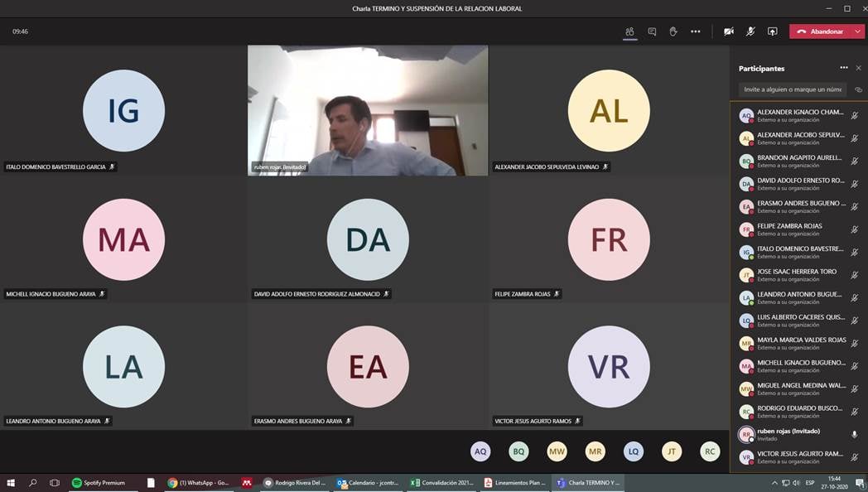Image resolution: width=868 pixels, height=492 pixels.
Task: Open the share content tray
Action: click(772, 31)
